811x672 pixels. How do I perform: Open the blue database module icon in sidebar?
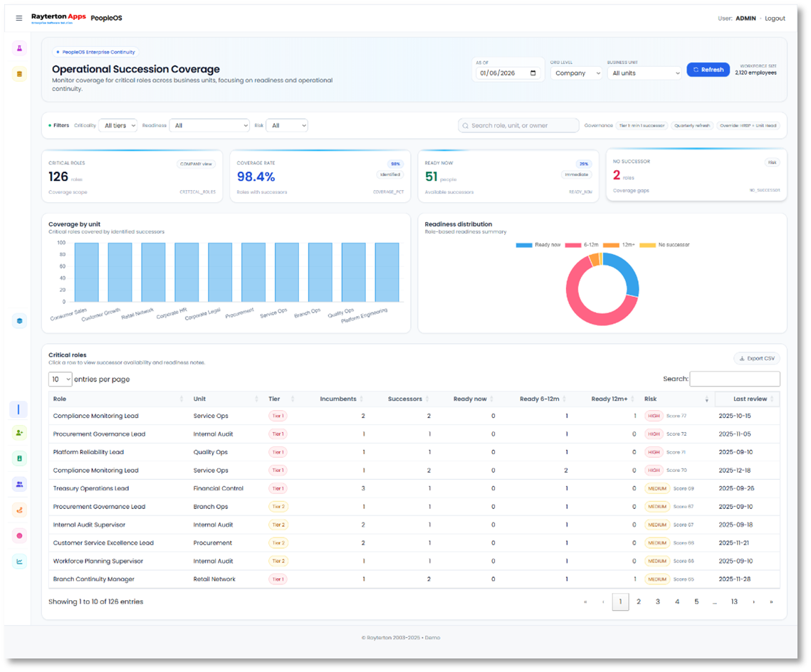tap(19, 320)
